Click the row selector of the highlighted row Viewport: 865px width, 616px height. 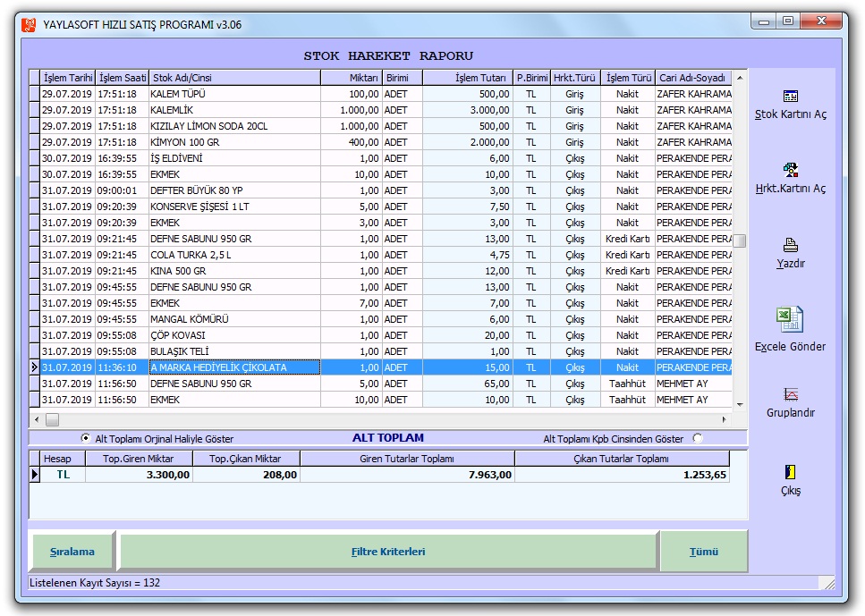34,367
